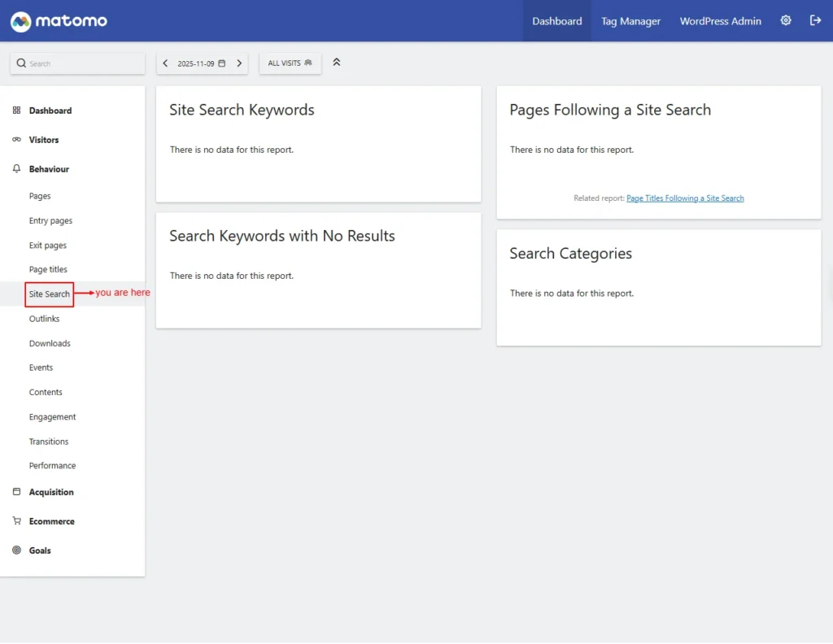Open the Transitions report
Image resolution: width=833 pixels, height=644 pixels.
tap(49, 442)
